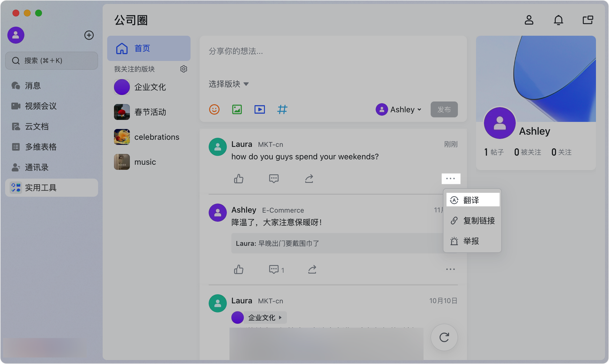Open 消息 messages in the sidebar

[x=52, y=86]
